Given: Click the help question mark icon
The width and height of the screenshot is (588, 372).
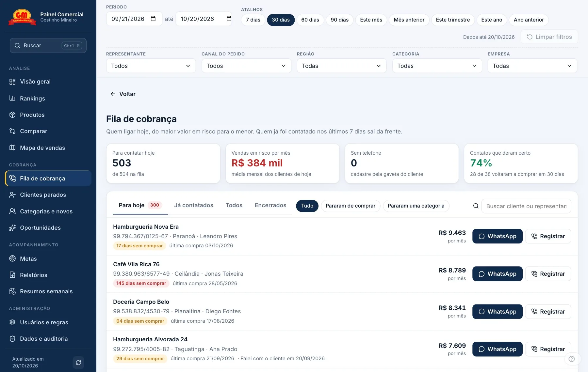Looking at the screenshot, I should tap(572, 359).
